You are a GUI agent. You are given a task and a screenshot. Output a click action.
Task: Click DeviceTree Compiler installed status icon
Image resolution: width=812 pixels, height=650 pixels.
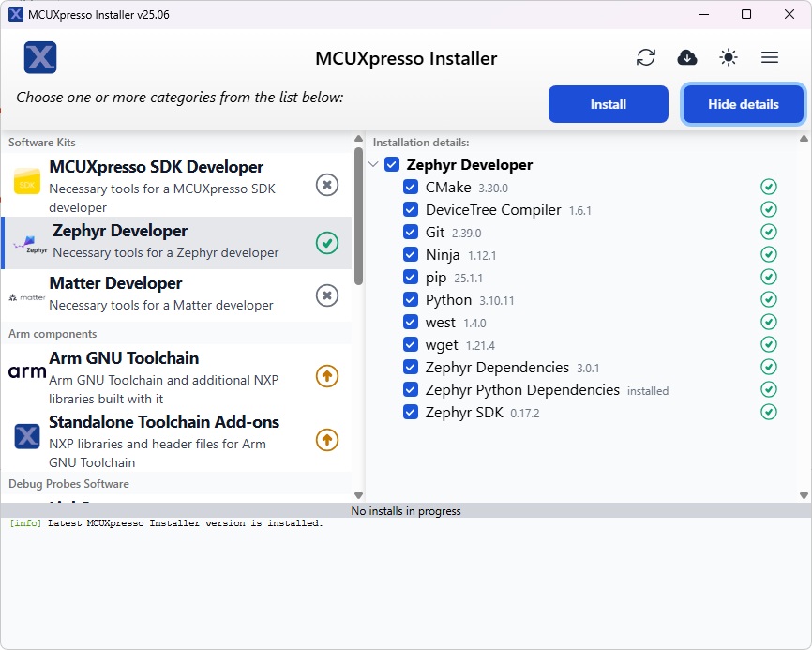click(x=769, y=209)
